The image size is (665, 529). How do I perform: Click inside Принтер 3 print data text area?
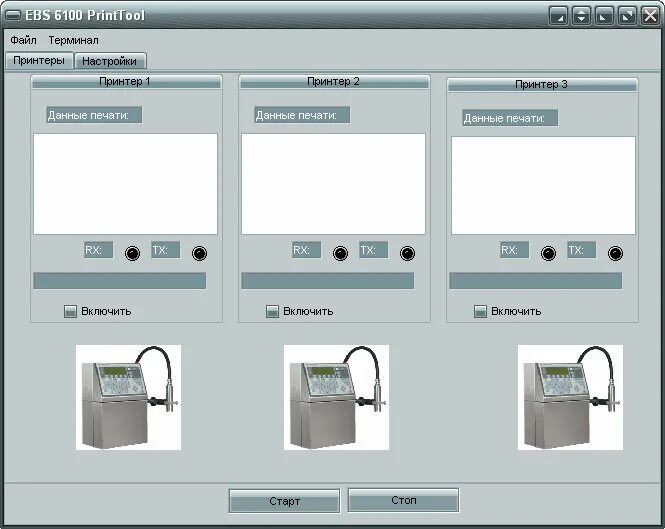(543, 185)
